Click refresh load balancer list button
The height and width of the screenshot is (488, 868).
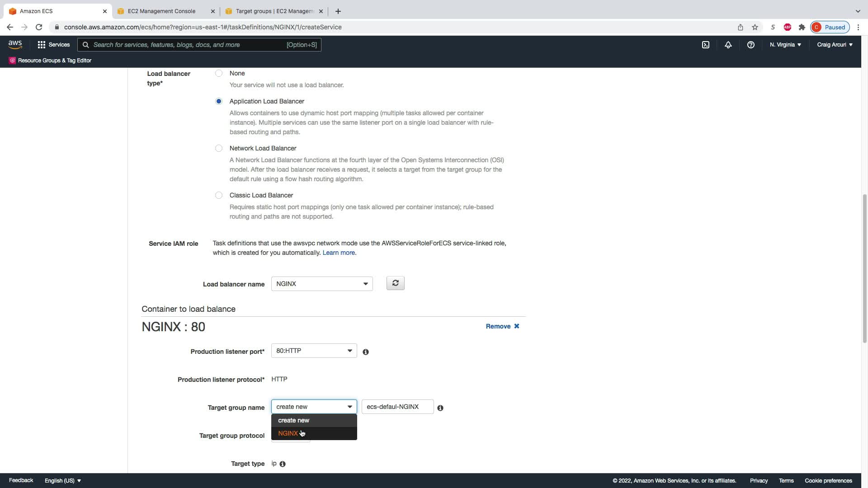pos(395,283)
